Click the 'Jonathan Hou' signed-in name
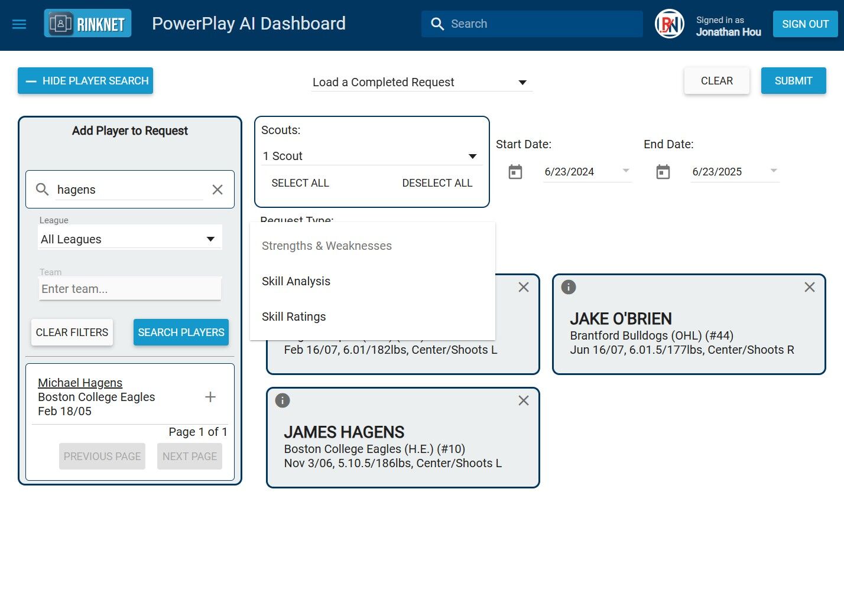Screen dimensions: 844x616 (729, 32)
